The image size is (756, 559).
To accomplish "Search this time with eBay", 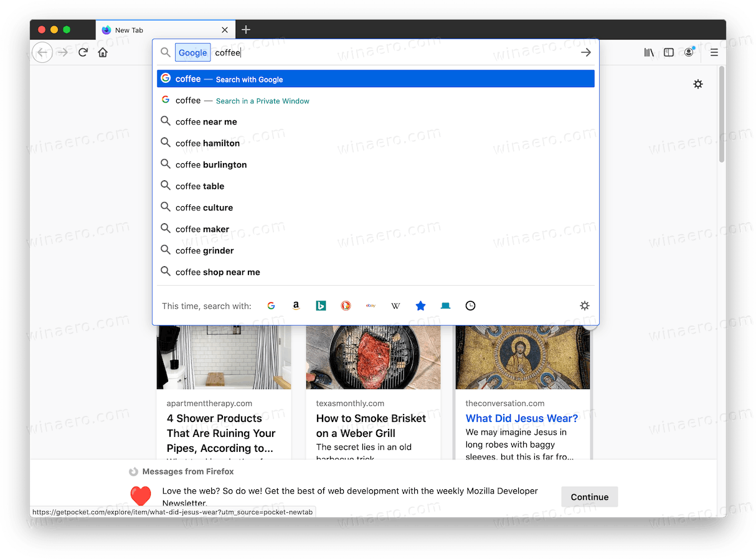I will (371, 306).
